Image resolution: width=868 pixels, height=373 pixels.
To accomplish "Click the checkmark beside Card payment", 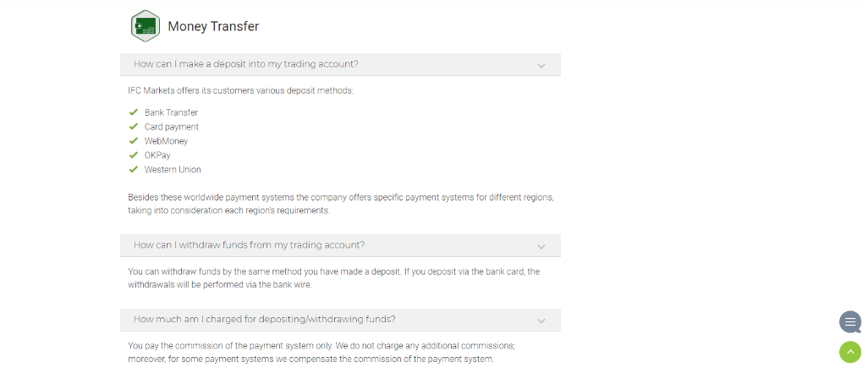I will [x=133, y=127].
